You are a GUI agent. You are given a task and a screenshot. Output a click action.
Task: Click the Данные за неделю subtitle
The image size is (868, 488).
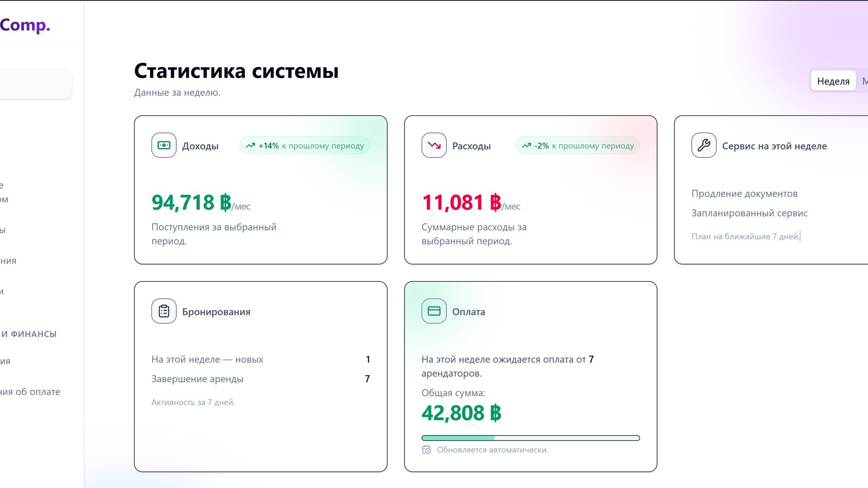pyautogui.click(x=177, y=92)
